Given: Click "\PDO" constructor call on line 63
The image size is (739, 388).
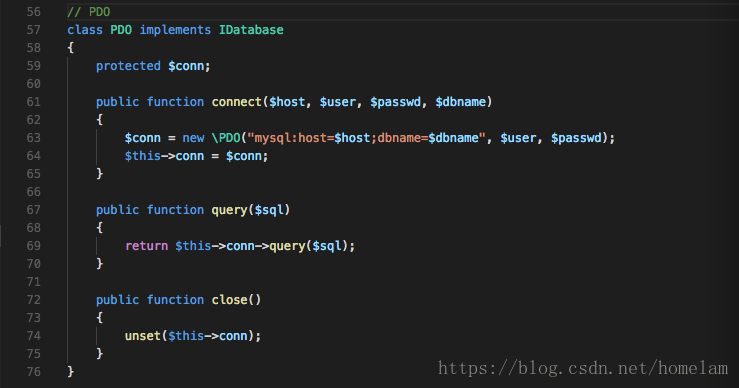Looking at the screenshot, I should tap(226, 138).
